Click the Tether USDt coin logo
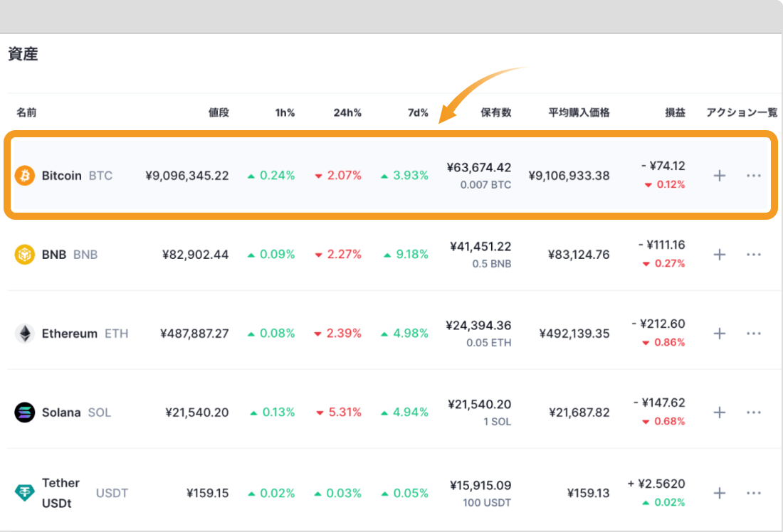 pos(24,493)
